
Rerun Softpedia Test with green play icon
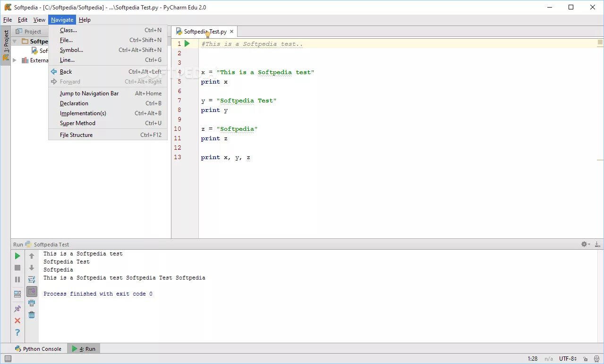coord(17,256)
